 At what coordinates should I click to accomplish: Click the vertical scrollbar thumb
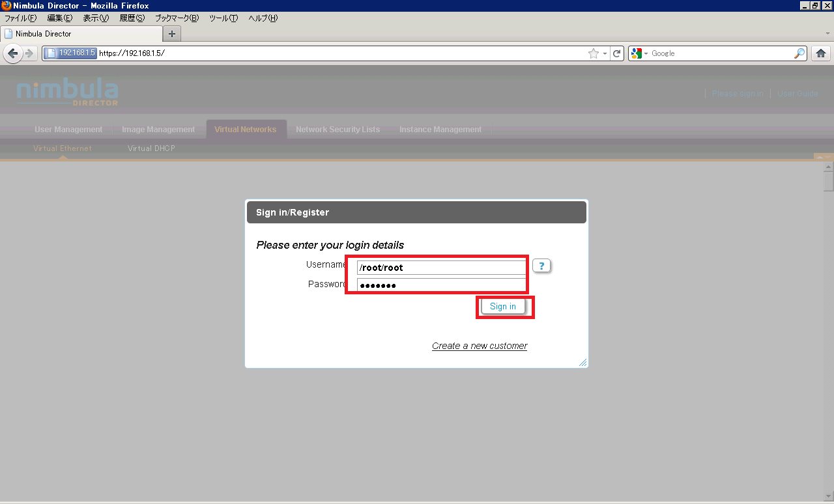[829, 181]
